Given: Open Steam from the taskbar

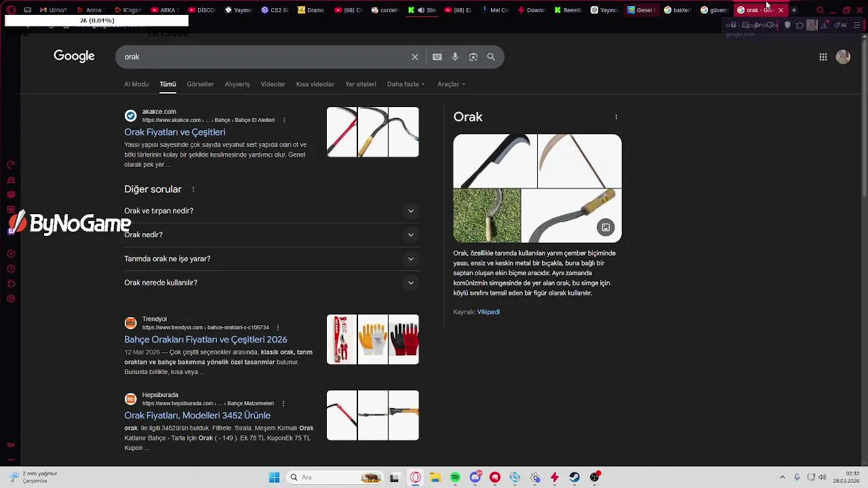Looking at the screenshot, I should click(x=574, y=477).
